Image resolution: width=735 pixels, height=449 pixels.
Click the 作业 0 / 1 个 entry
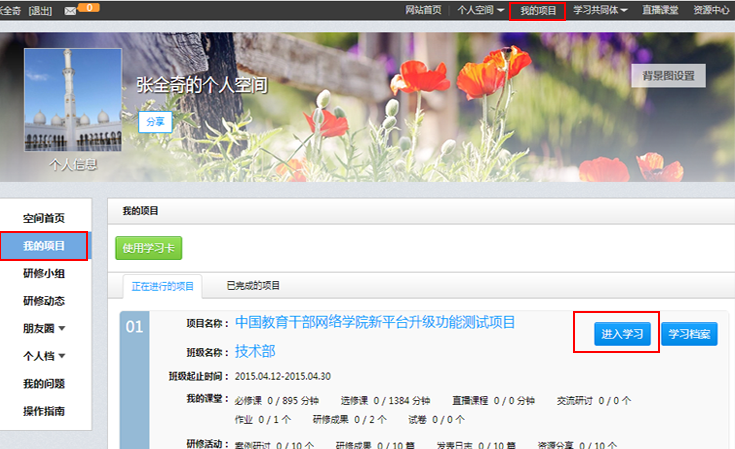click(263, 419)
